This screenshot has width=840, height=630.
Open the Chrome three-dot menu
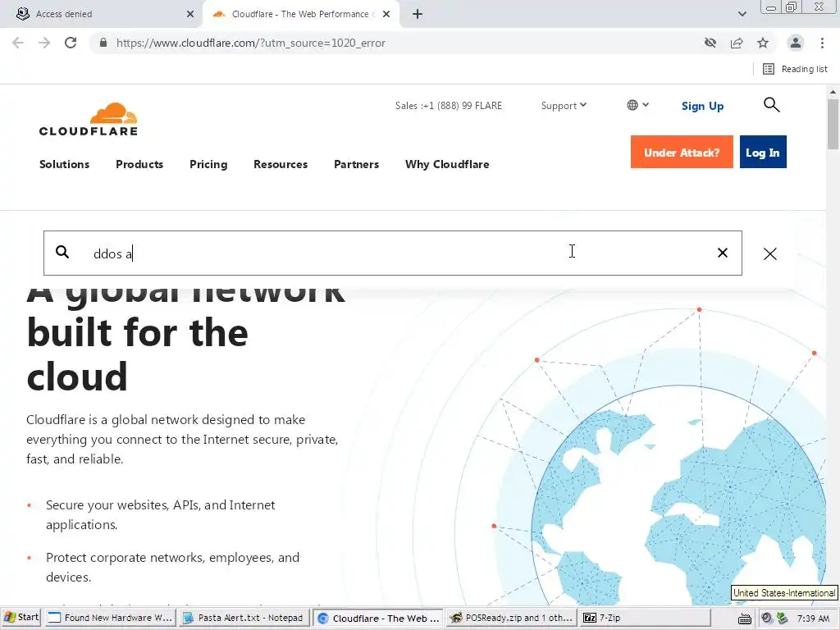[822, 43]
